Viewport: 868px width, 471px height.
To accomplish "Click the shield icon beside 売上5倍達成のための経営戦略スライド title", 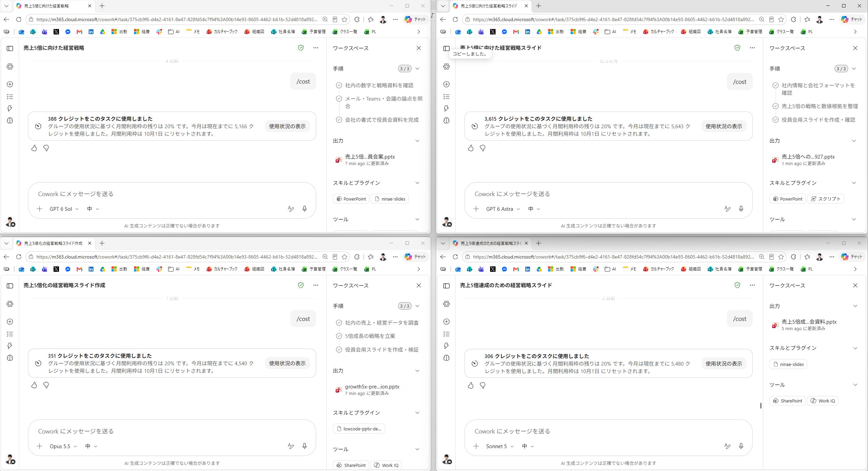I will pos(737,285).
